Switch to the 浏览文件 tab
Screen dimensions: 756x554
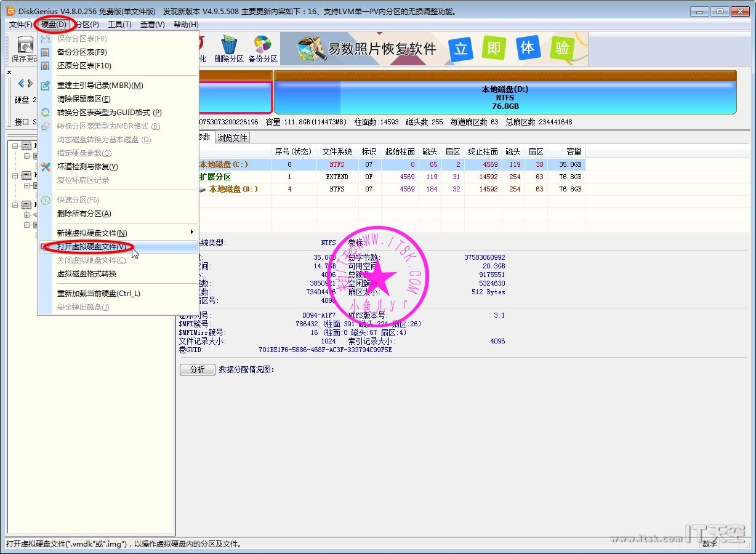pos(232,138)
